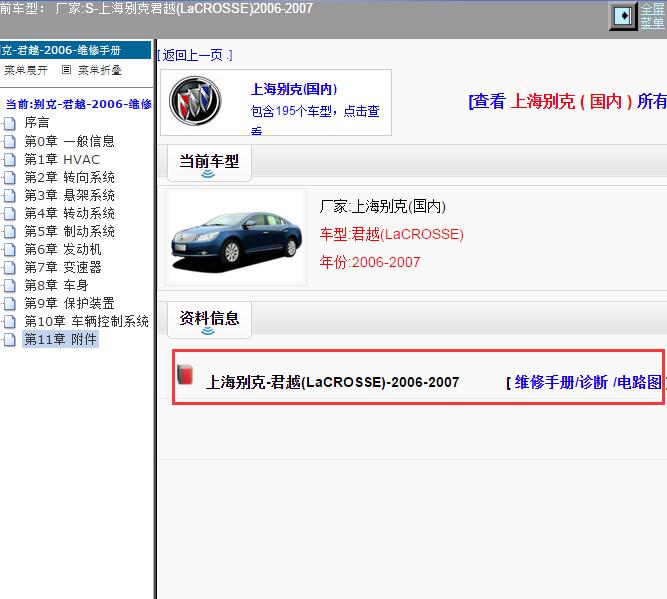This screenshot has width=667, height=599.
Task: Click 查看 上海别克(国内) 所有 link
Action: click(x=567, y=101)
